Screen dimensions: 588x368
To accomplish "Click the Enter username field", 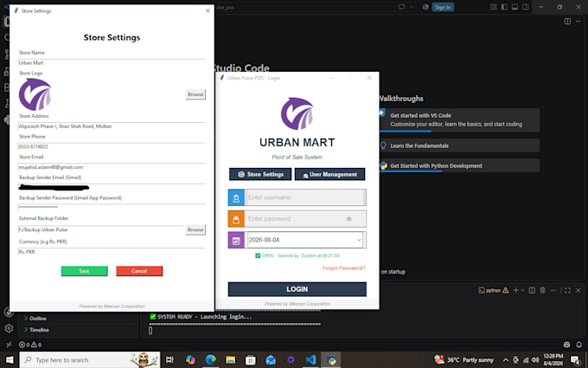I will point(305,197).
